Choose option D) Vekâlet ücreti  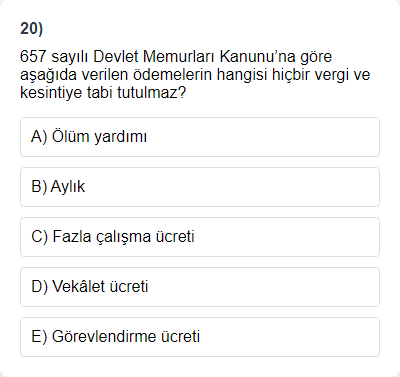(200, 287)
